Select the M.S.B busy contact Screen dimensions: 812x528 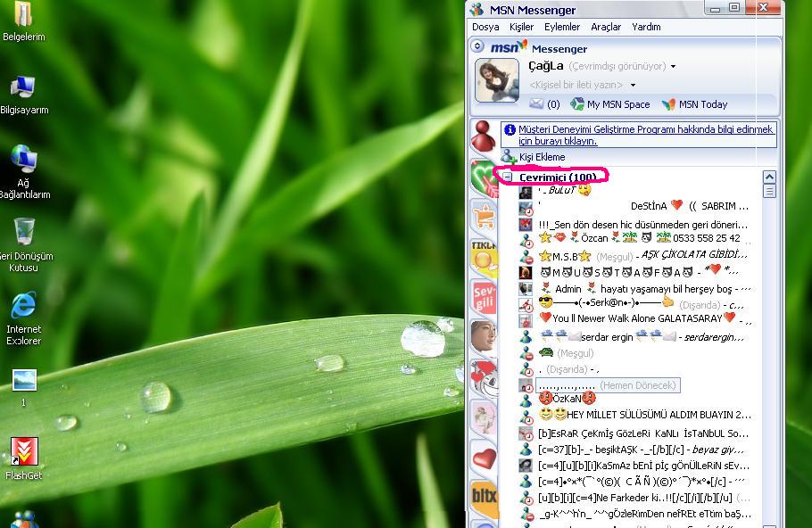pos(642,256)
